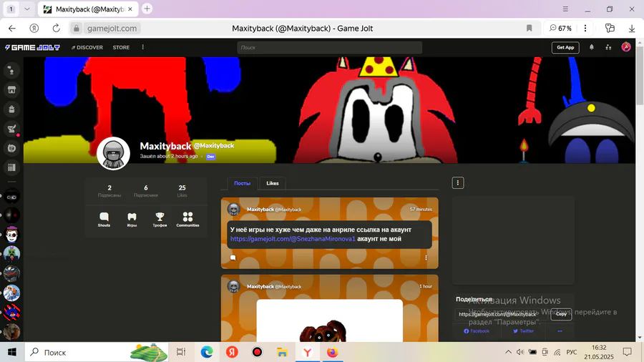Viewport: 644px width, 362px height.
Task: Show hidden system tray icons
Action: [x=508, y=352]
